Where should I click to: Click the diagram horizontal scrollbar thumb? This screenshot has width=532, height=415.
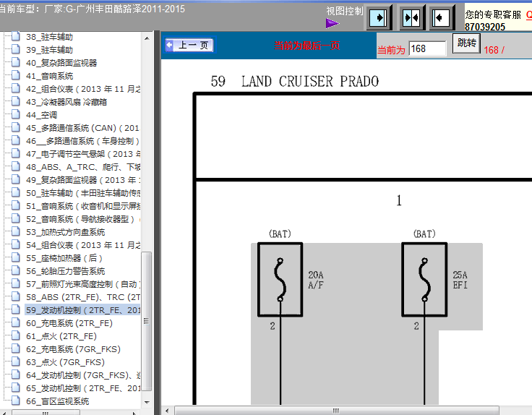[x=336, y=411]
